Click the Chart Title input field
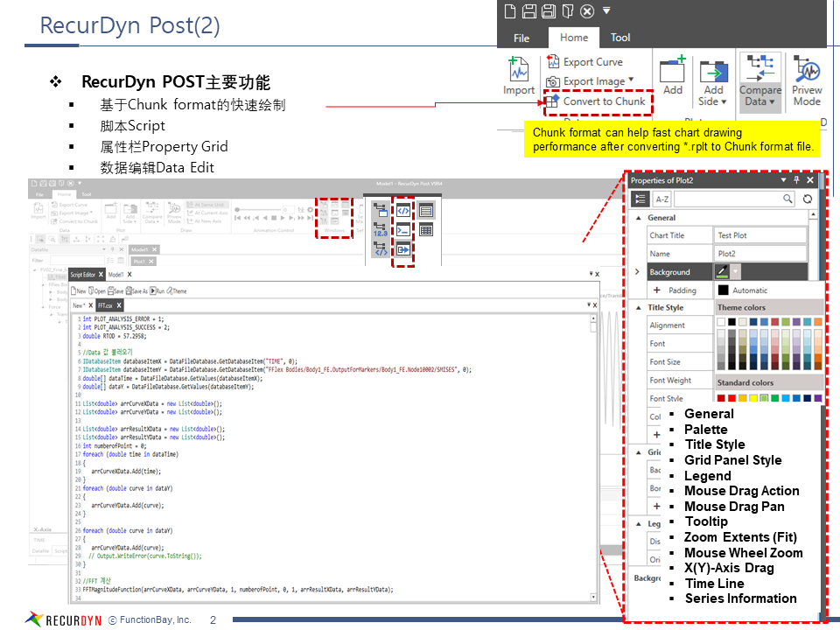The height and width of the screenshot is (630, 840). (x=759, y=235)
